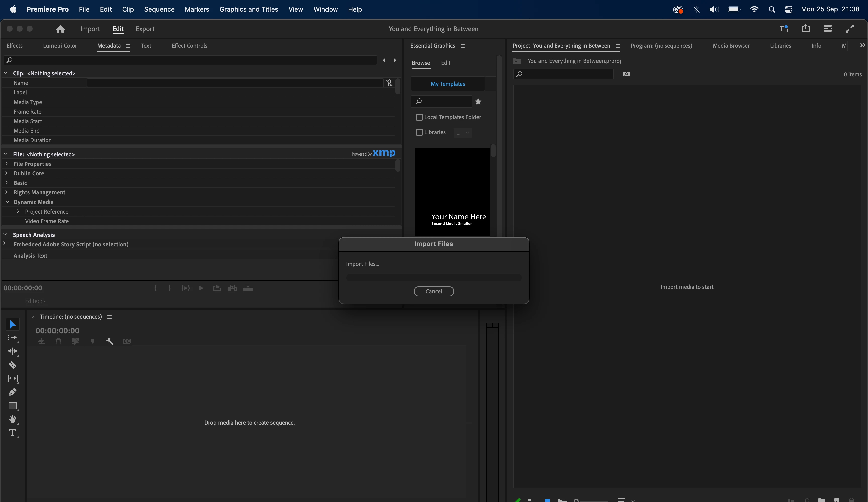The image size is (868, 502).
Task: Select the Razor tool
Action: tap(12, 365)
